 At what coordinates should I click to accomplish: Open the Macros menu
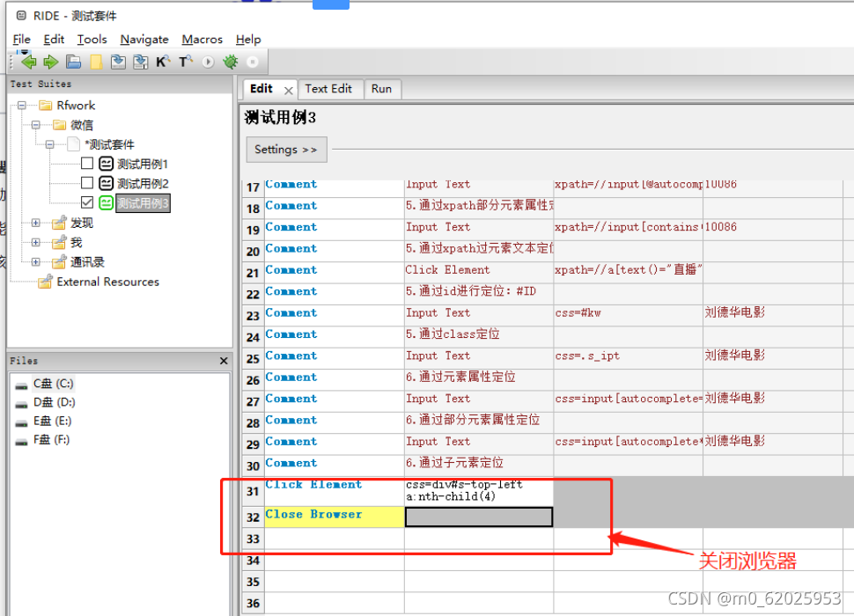[x=202, y=39]
